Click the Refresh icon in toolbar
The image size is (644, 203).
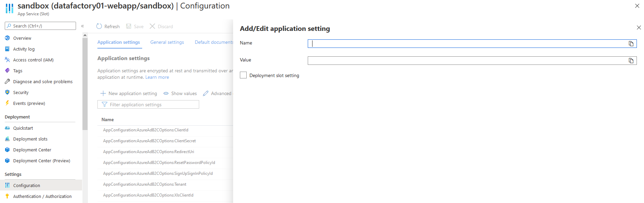99,26
